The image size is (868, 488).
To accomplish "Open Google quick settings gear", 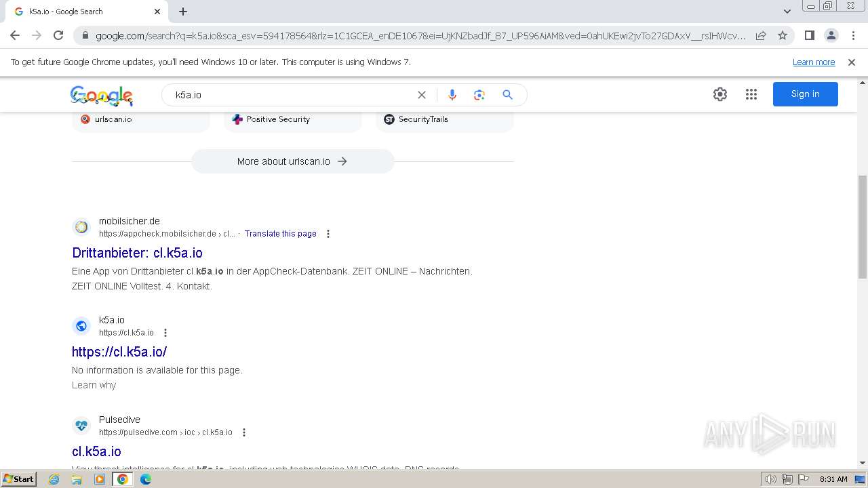I will 720,94.
